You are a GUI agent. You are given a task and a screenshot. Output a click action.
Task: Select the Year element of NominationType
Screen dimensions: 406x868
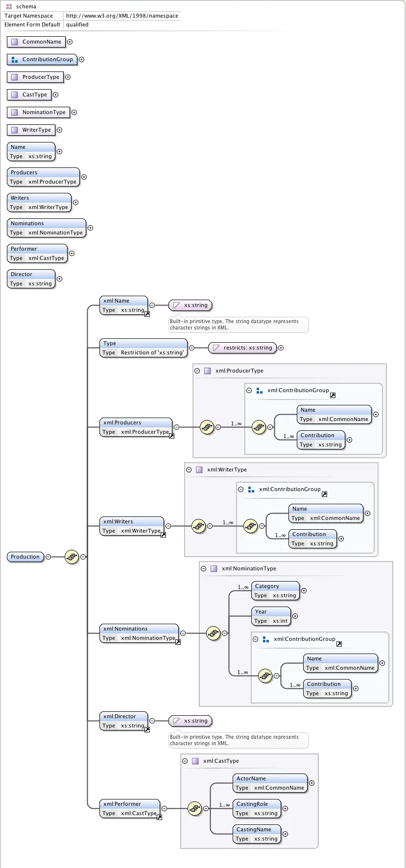pos(271,616)
